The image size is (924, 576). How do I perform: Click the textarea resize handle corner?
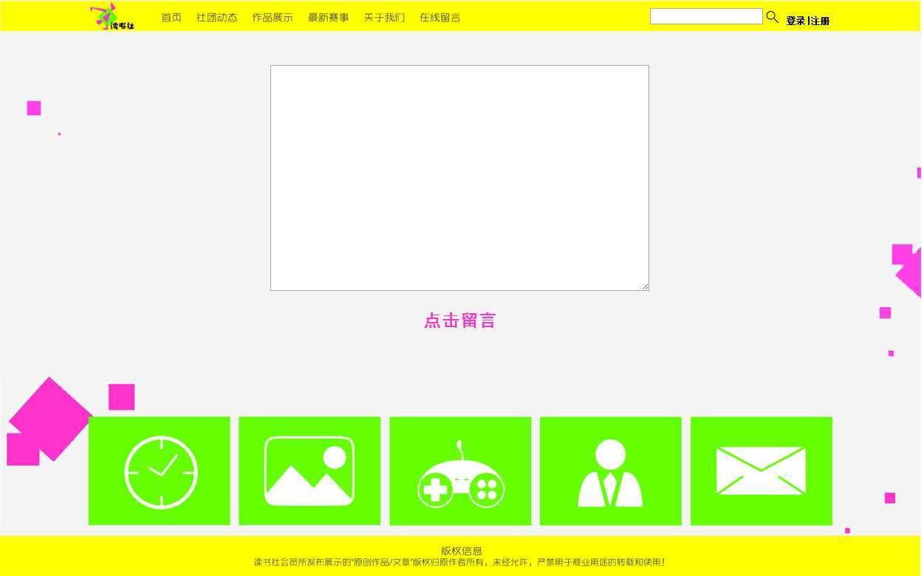coord(645,287)
